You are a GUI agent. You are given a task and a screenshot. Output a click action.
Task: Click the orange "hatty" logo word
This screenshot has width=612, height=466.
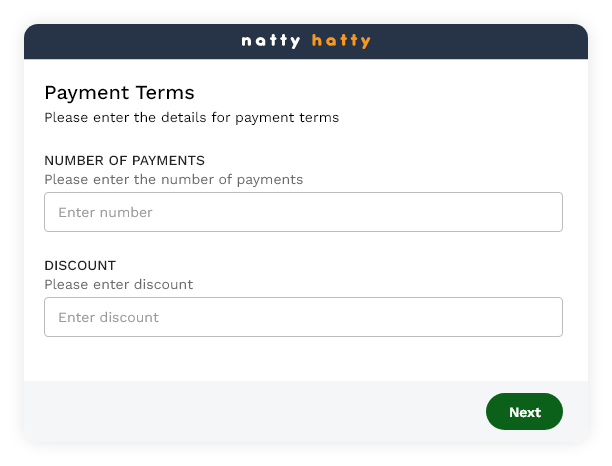click(341, 41)
